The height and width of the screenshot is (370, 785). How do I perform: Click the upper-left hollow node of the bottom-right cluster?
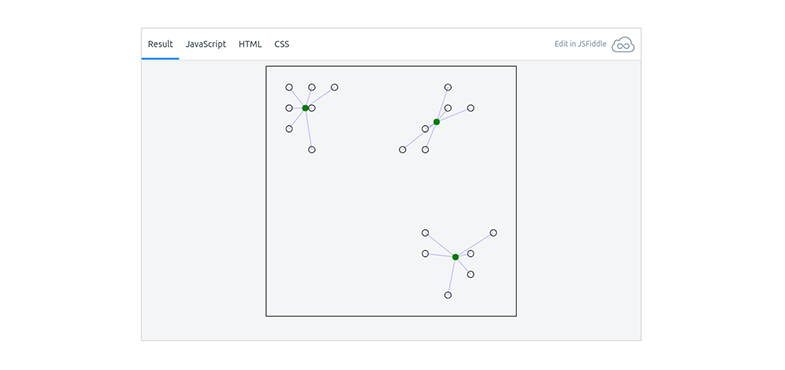(425, 233)
